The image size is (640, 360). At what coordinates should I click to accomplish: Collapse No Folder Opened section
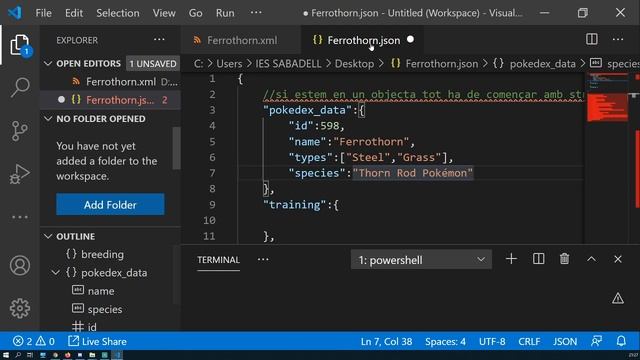(x=48, y=119)
